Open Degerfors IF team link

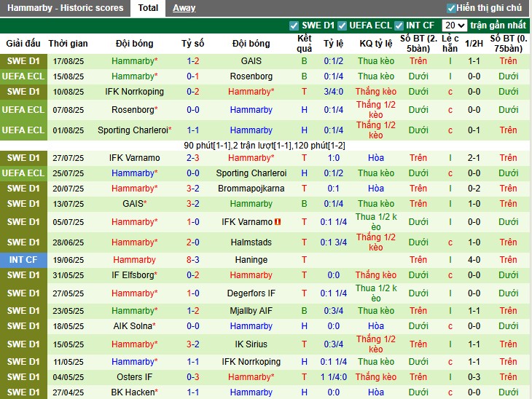251,293
